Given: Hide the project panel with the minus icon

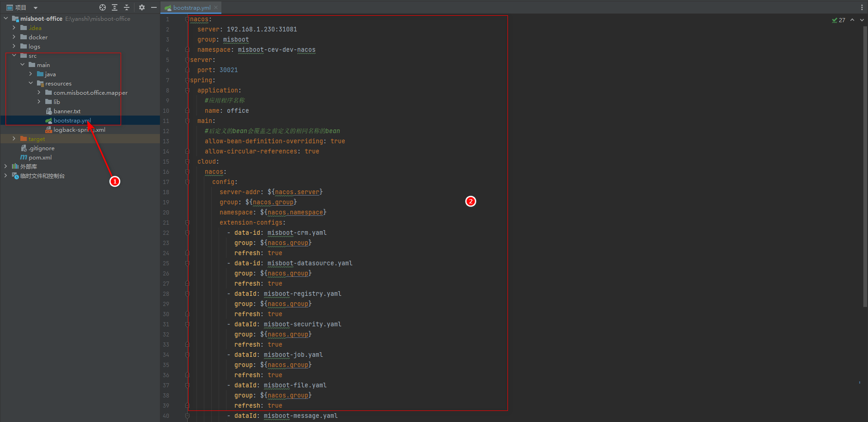Looking at the screenshot, I should [154, 7].
